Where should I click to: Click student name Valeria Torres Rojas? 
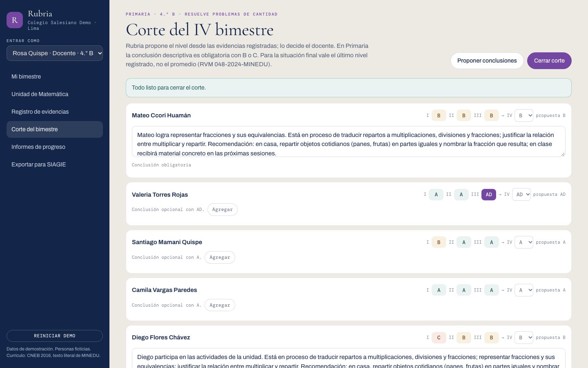(160, 195)
